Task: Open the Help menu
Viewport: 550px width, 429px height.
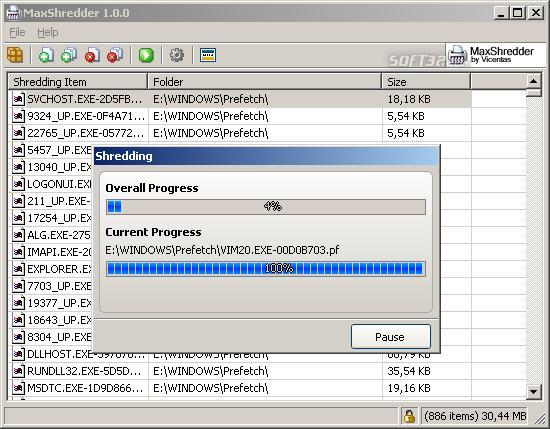Action: [x=48, y=32]
